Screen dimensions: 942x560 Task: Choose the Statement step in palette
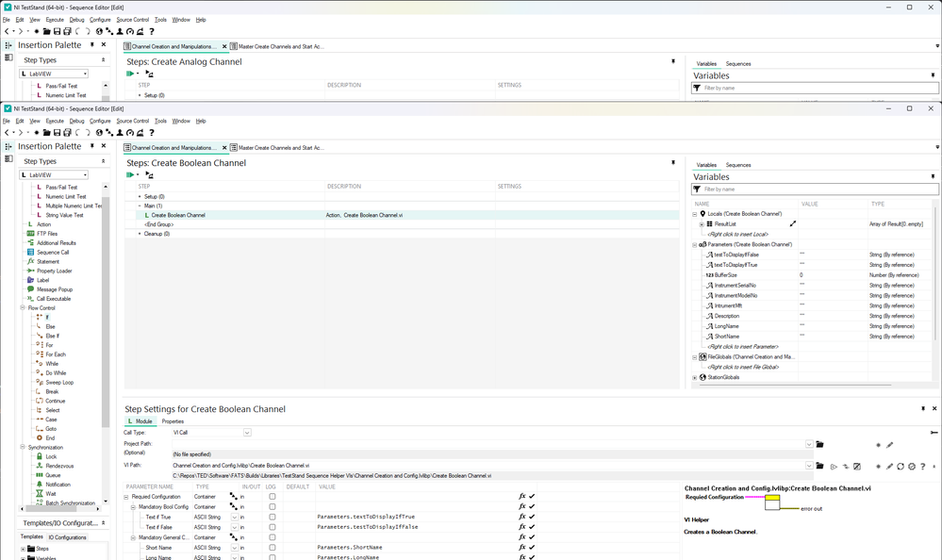click(x=48, y=262)
